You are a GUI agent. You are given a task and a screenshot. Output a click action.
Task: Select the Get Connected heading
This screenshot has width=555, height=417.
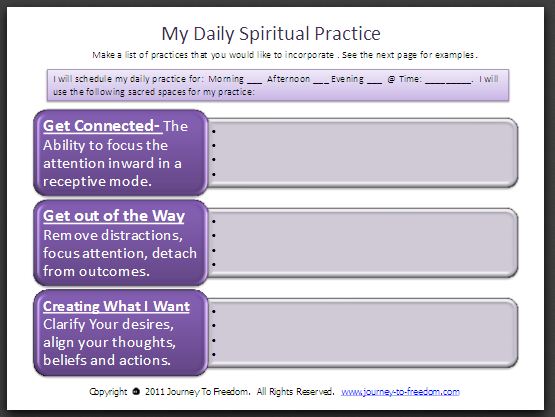pos(103,126)
